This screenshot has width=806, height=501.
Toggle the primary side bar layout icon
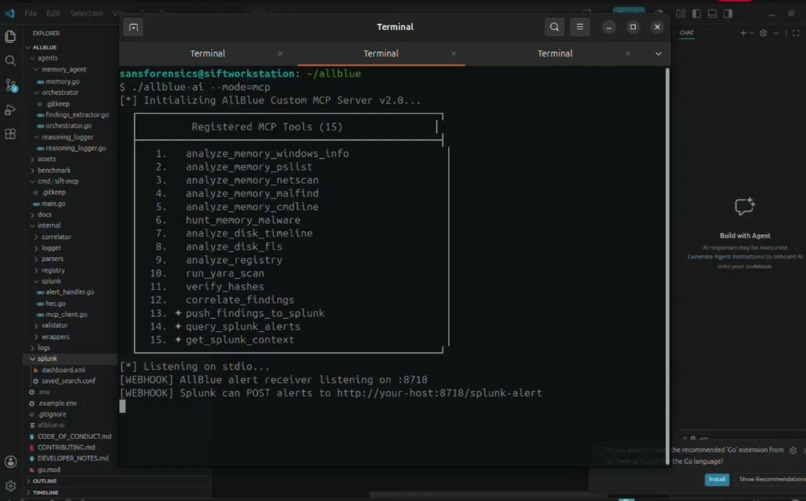[x=697, y=14]
